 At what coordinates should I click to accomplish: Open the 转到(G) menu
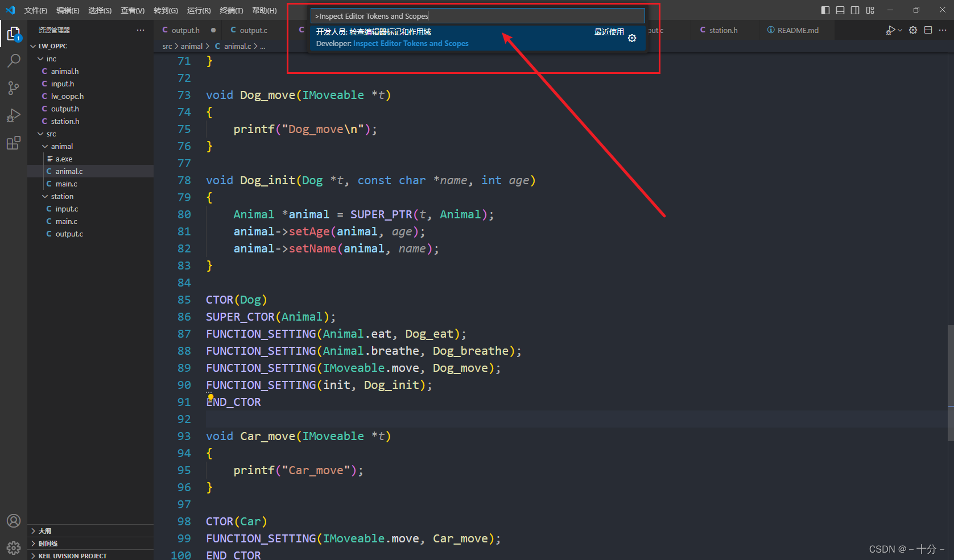click(x=166, y=10)
